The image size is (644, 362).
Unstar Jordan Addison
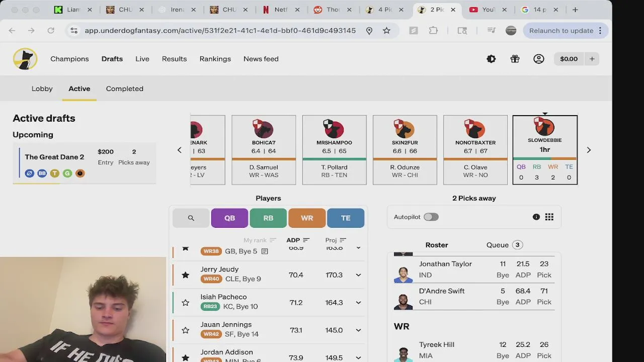[186, 357]
